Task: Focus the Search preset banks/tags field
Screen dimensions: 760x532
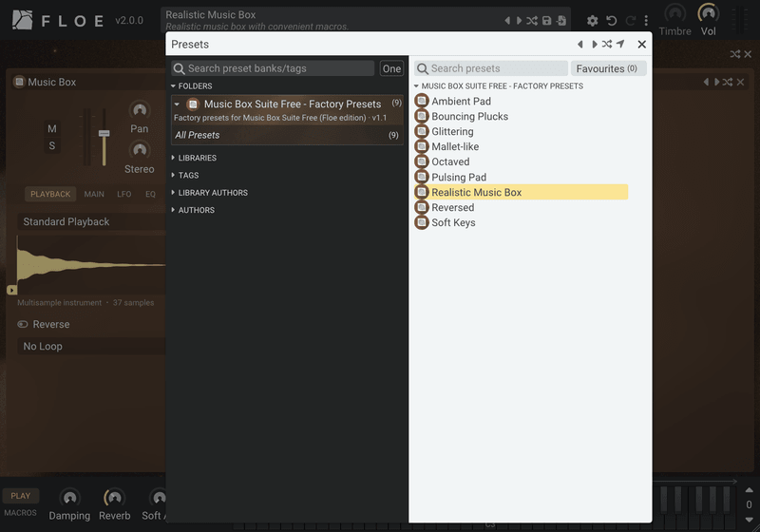Action: click(273, 68)
